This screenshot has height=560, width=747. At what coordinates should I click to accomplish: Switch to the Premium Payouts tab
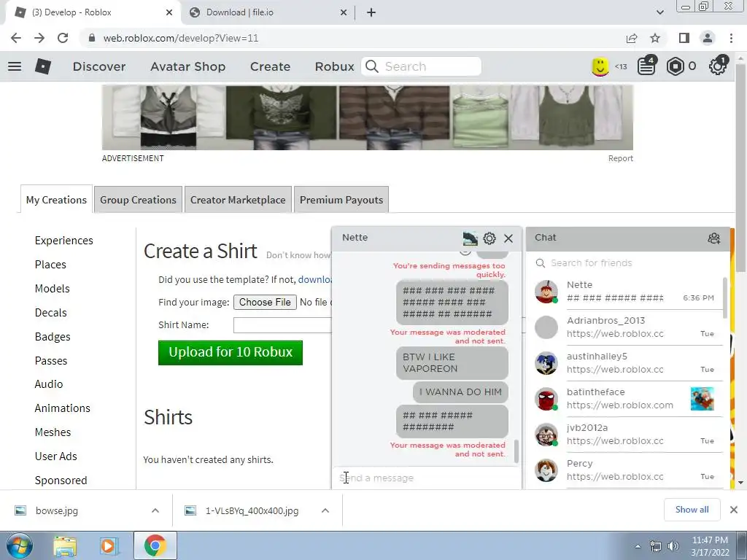pyautogui.click(x=341, y=200)
